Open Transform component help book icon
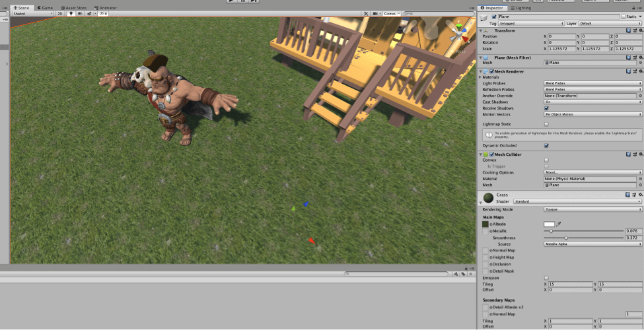This screenshot has height=330, width=644. (x=628, y=31)
